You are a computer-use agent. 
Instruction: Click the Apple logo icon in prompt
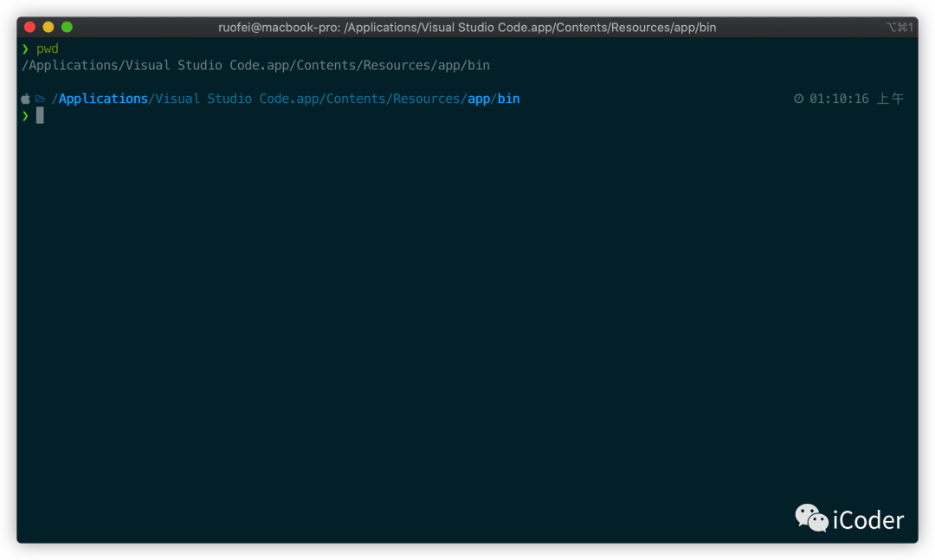point(26,99)
